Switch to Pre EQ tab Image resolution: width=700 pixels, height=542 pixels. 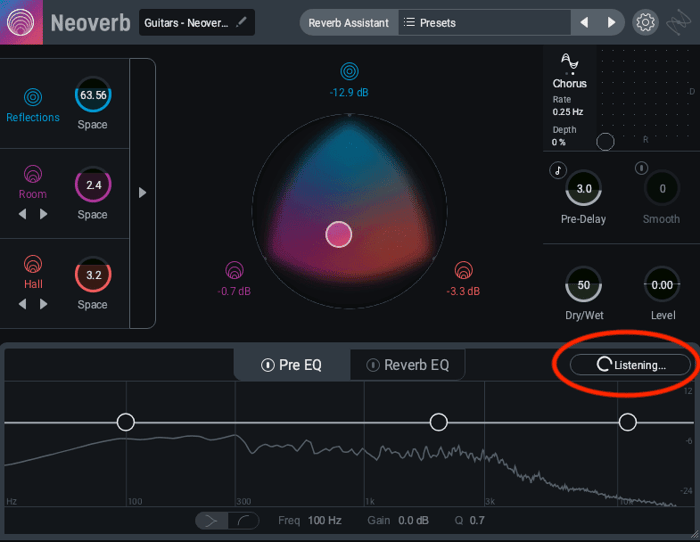[x=292, y=365]
